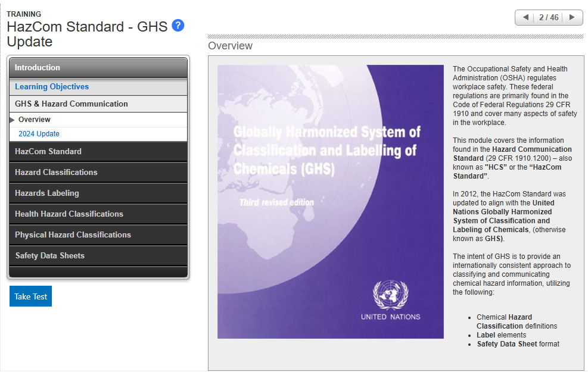588x375 pixels.
Task: Advance to the next slide arrow
Action: pyautogui.click(x=572, y=18)
